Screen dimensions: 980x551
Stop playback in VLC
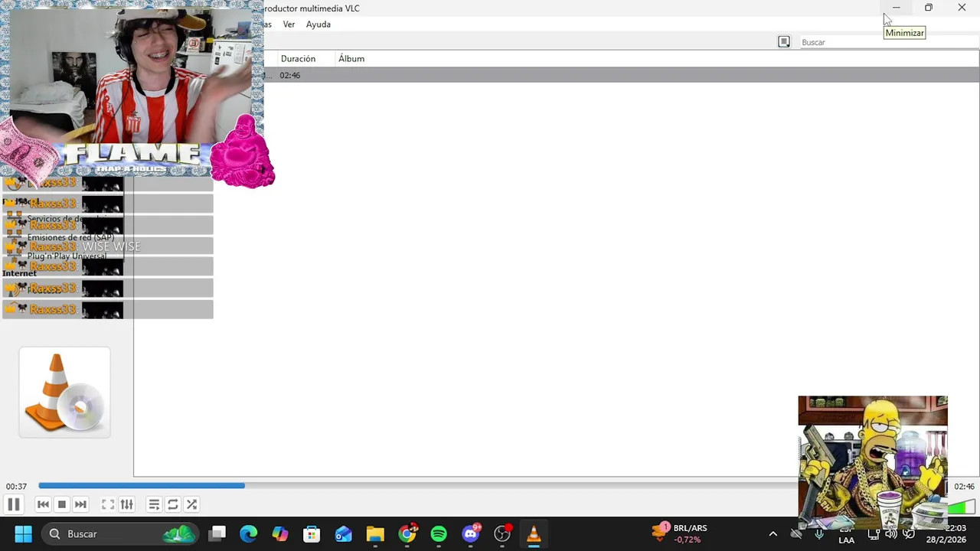pyautogui.click(x=62, y=504)
